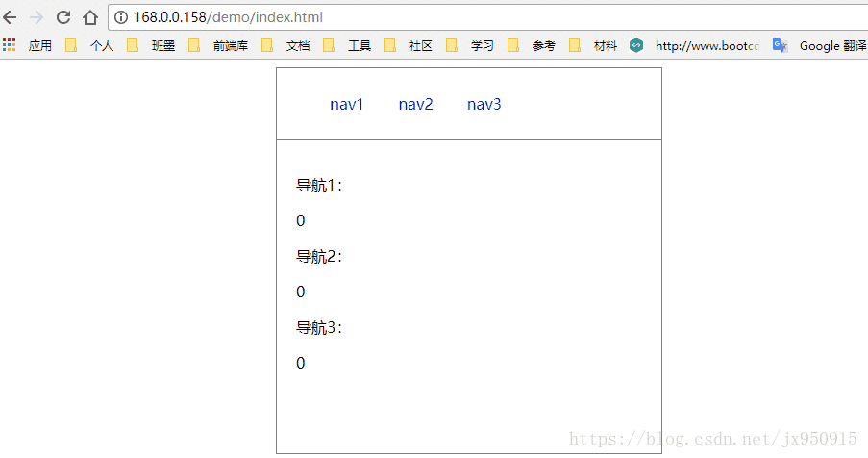View site information icon in address bar
Image resolution: width=868 pixels, height=458 pixels.
coord(121,17)
